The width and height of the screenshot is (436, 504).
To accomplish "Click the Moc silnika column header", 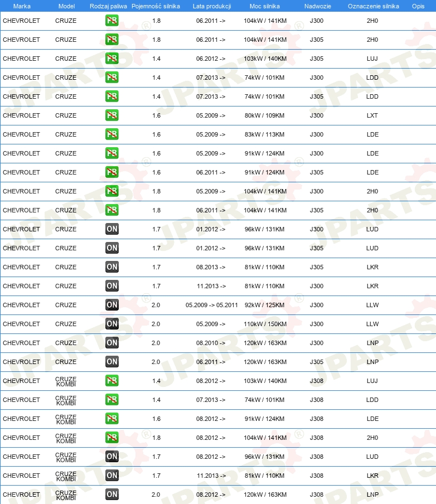I will click(x=265, y=6).
